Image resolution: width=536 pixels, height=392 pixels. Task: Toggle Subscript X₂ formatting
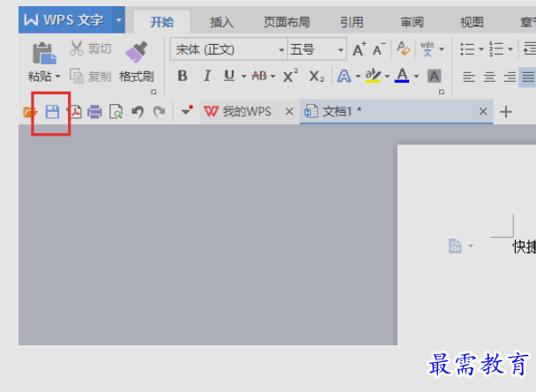(x=316, y=77)
